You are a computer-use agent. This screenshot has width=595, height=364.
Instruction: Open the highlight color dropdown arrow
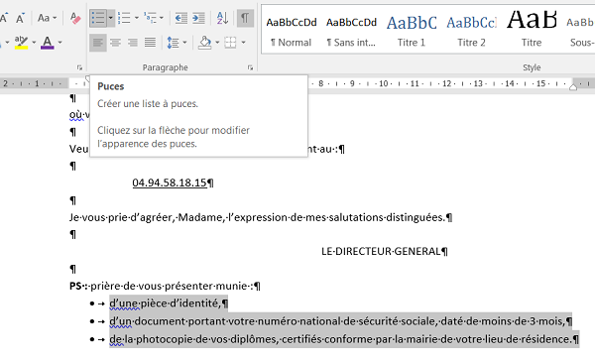(34, 42)
